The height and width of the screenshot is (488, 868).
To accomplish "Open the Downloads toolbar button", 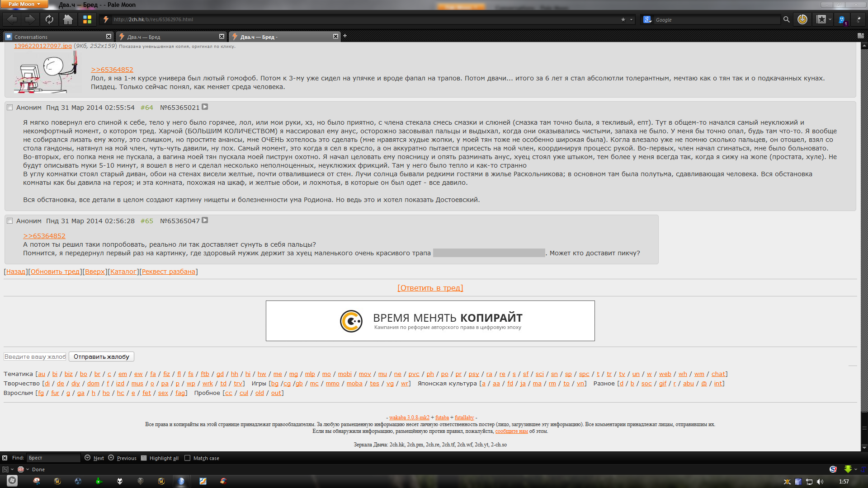I will (802, 19).
